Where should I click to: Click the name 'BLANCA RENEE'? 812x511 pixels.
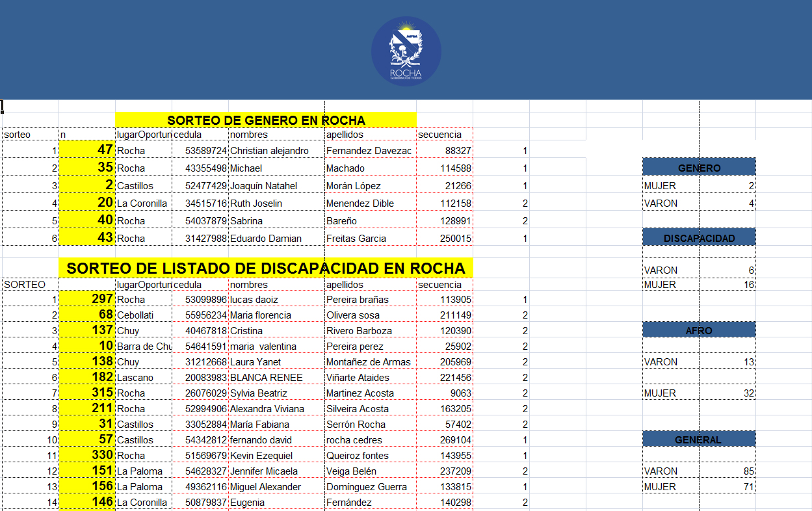tap(267, 377)
